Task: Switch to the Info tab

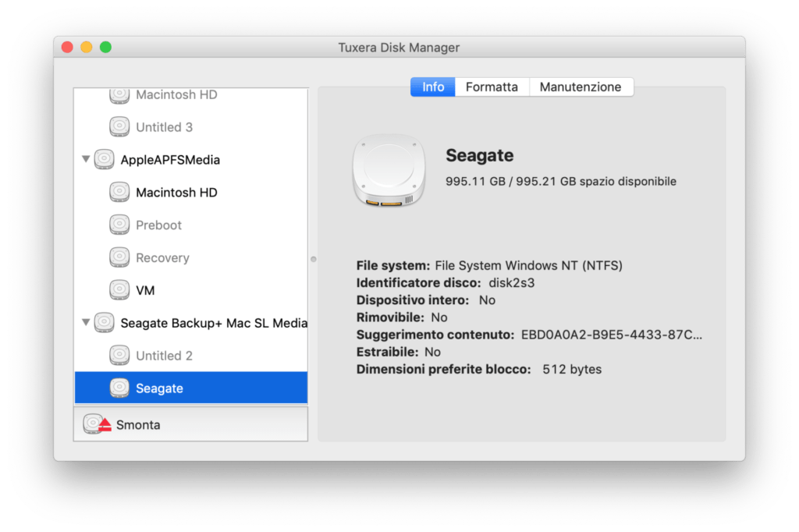Action: click(x=432, y=87)
